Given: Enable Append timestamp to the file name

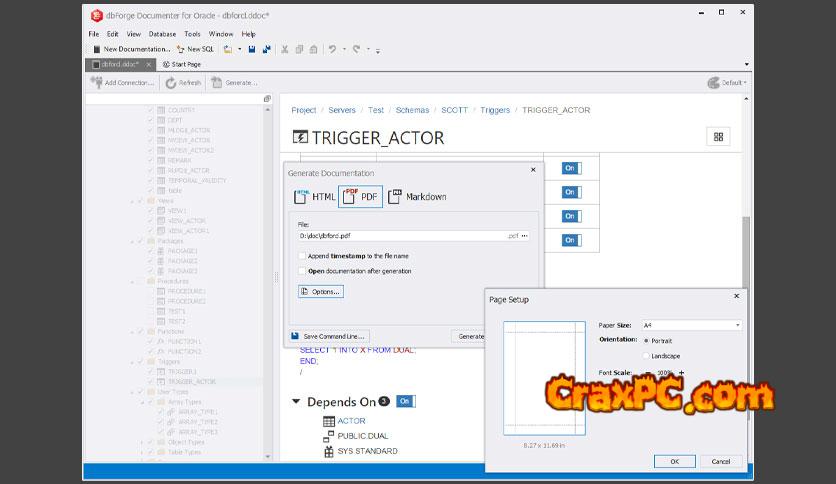Looking at the screenshot, I should pos(303,256).
